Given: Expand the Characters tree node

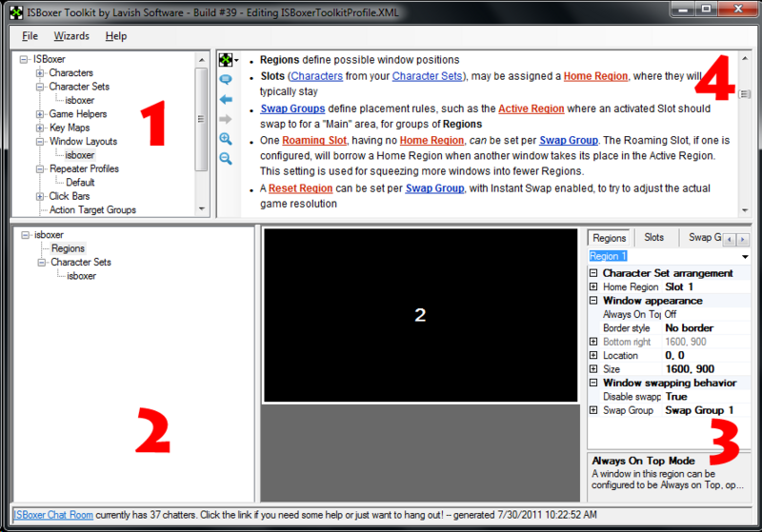Looking at the screenshot, I should pos(40,73).
